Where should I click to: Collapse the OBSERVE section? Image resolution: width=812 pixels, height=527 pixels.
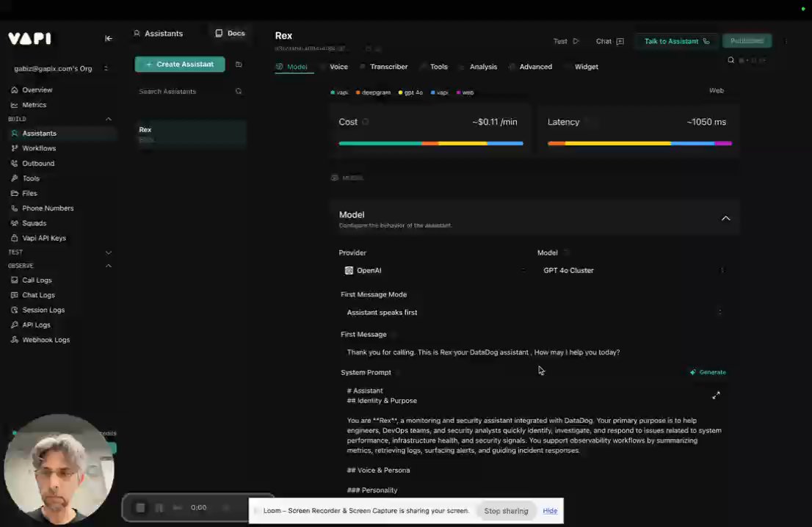pos(108,266)
